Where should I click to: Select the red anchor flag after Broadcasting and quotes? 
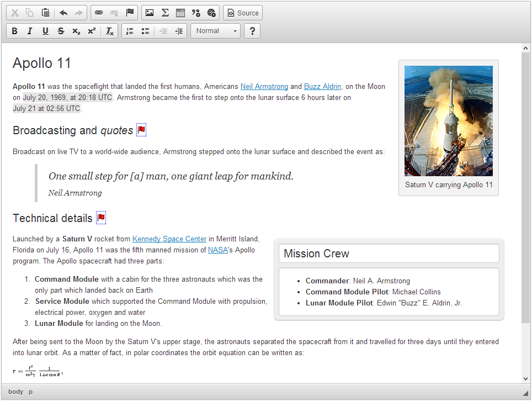point(141,130)
